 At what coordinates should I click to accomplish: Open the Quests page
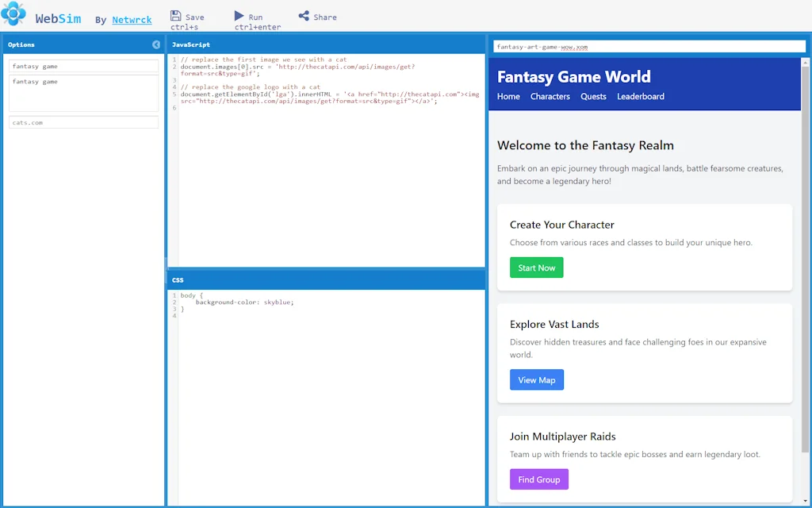point(593,96)
